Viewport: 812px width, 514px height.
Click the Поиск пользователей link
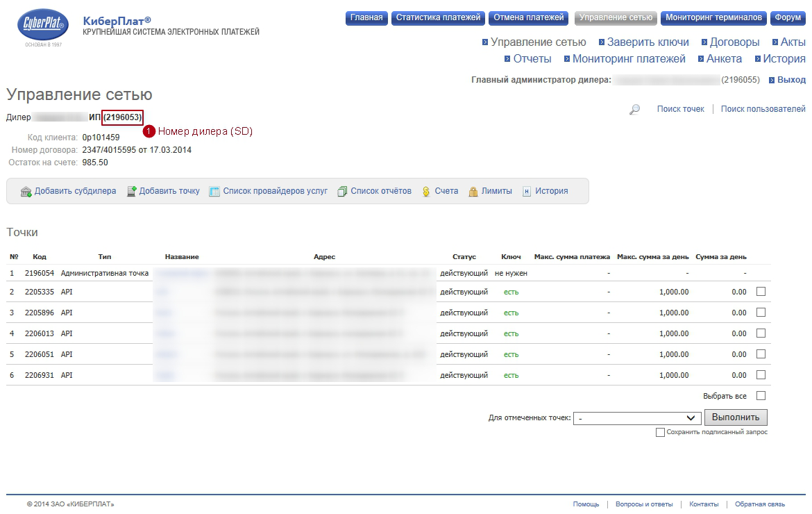pos(763,109)
